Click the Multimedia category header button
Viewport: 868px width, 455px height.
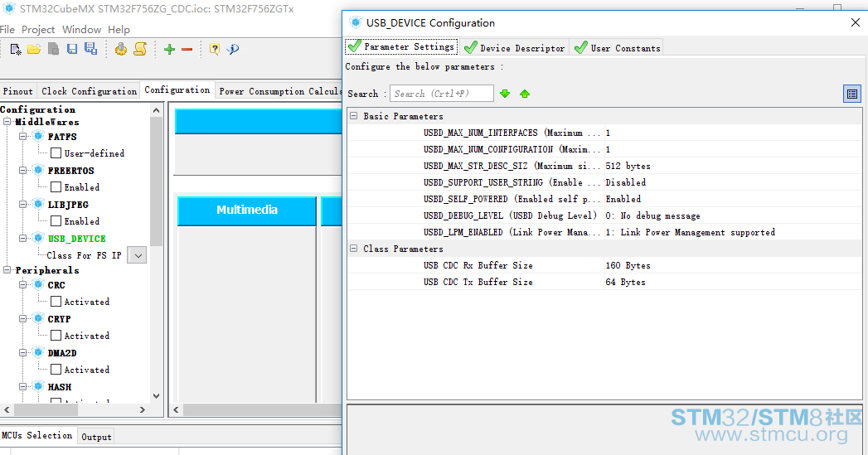point(247,211)
